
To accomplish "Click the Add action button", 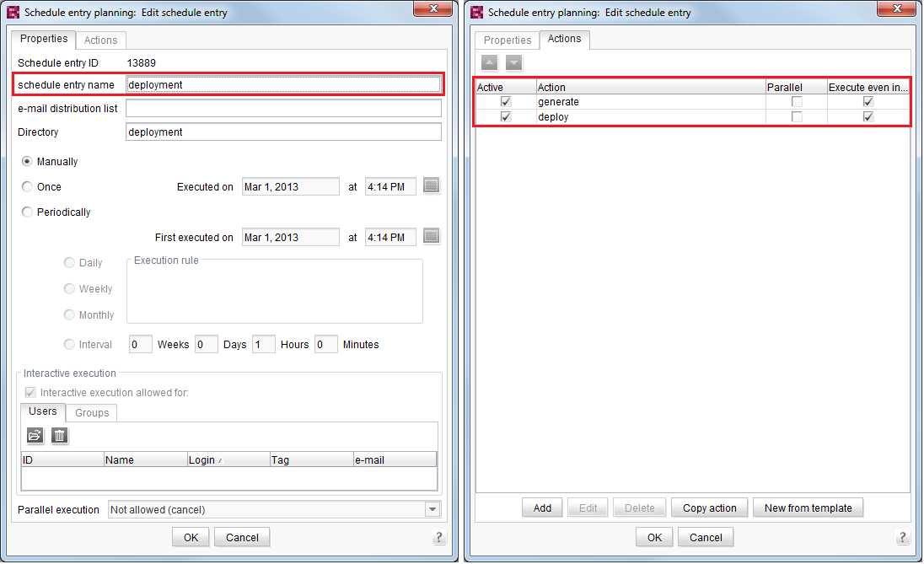I will coord(542,508).
